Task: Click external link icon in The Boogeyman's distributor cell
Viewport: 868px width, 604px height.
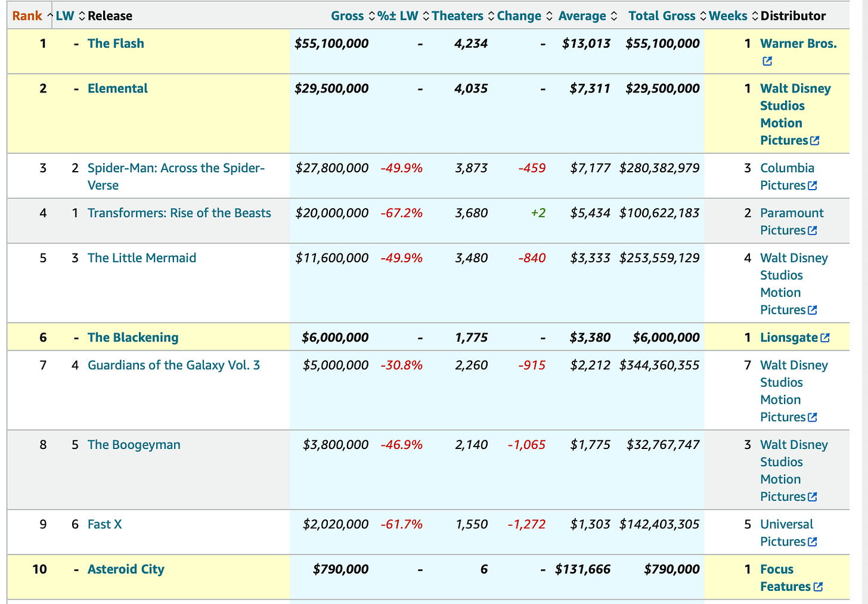Action: pyautogui.click(x=812, y=497)
